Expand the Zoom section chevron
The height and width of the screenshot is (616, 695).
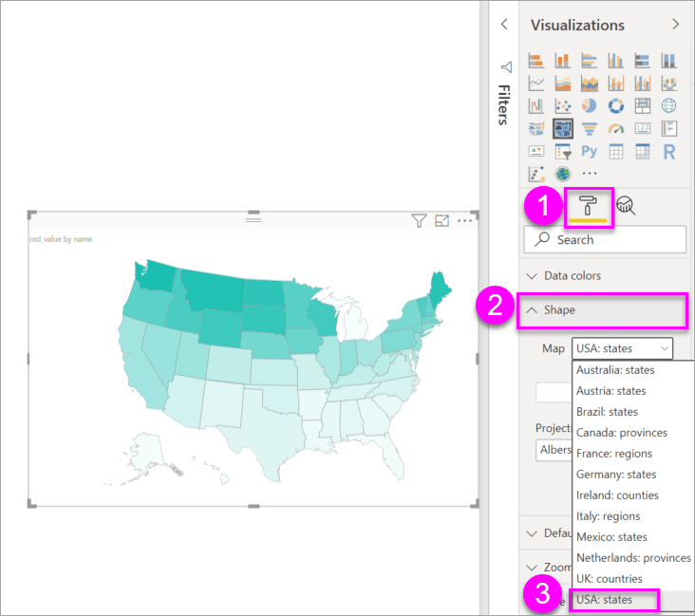[532, 568]
